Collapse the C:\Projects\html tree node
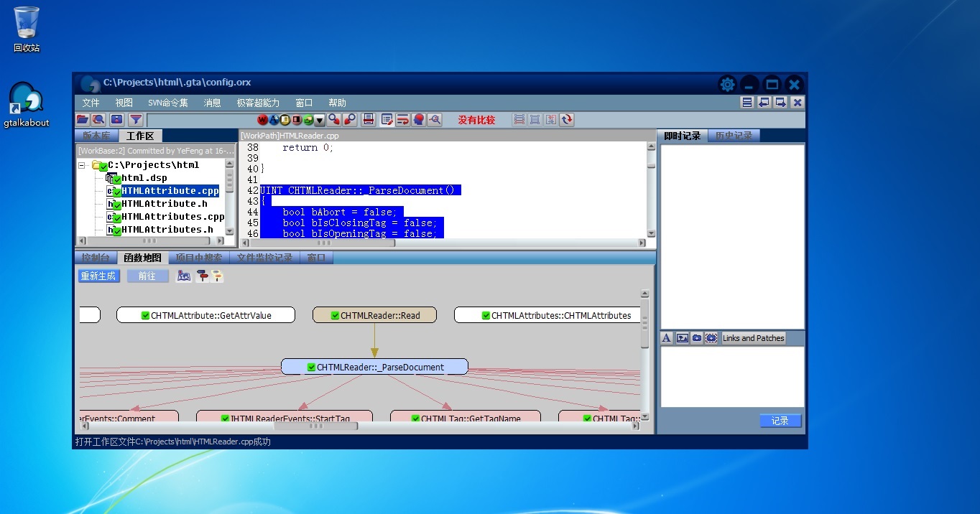 83,165
